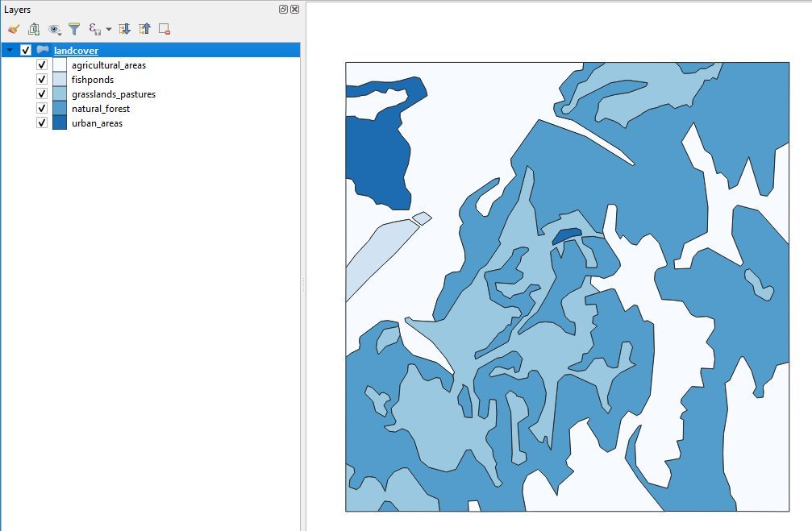Collapse the landcover layer tree
This screenshot has height=531, width=812.
(x=10, y=51)
